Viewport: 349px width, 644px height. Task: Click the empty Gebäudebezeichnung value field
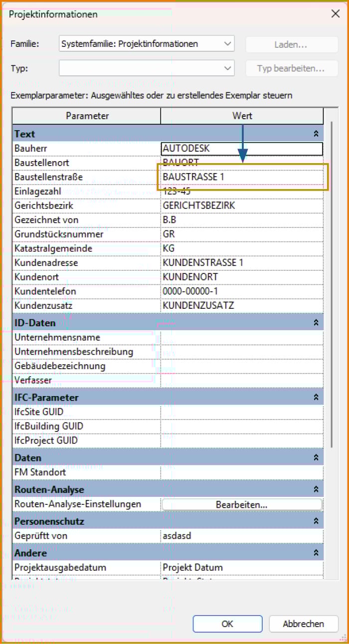pos(242,366)
